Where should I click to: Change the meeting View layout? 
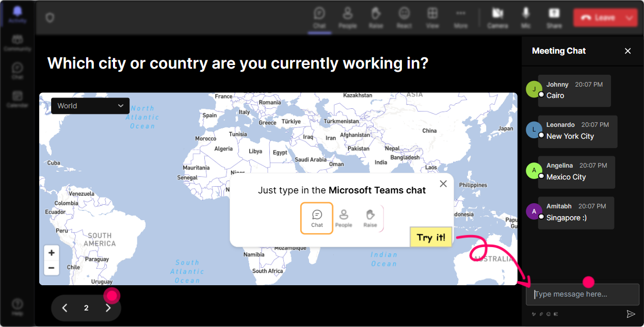(x=432, y=18)
